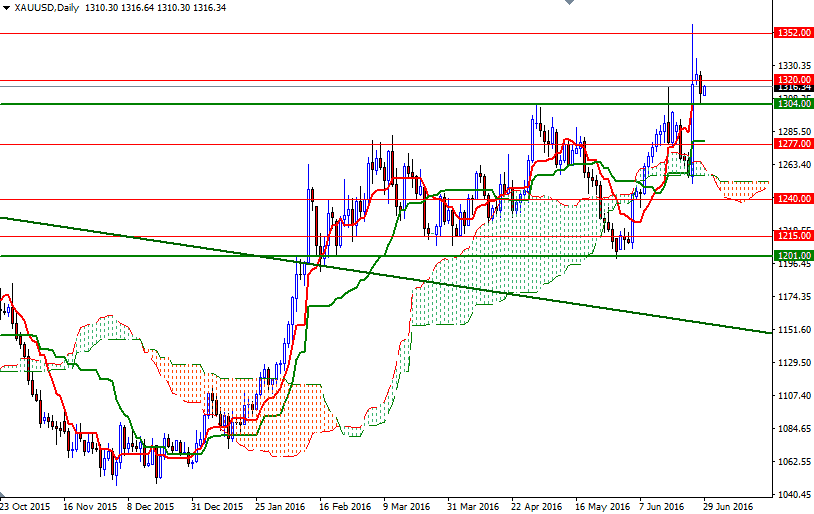The image size is (814, 514).
Task: Click the 1062.55 price axis label
Action: click(792, 462)
